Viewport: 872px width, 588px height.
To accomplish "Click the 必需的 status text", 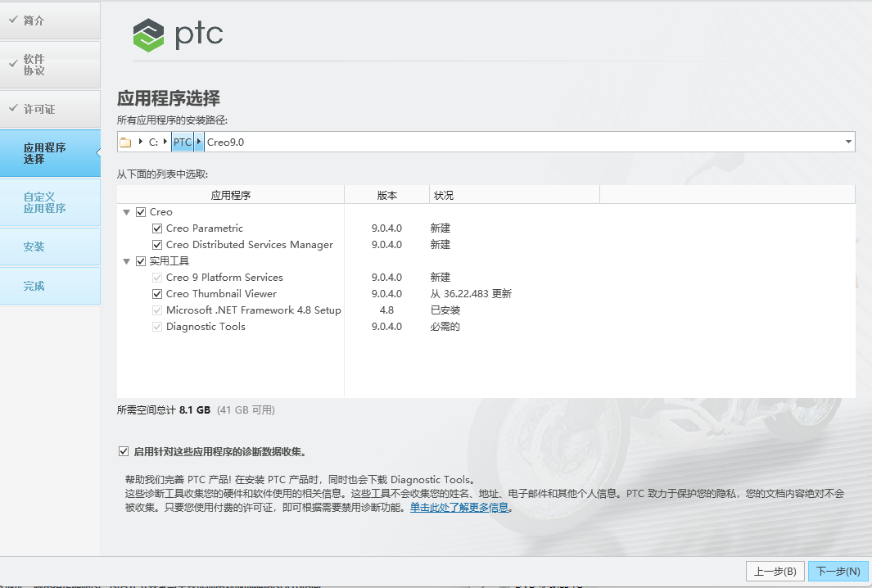I will (x=445, y=327).
